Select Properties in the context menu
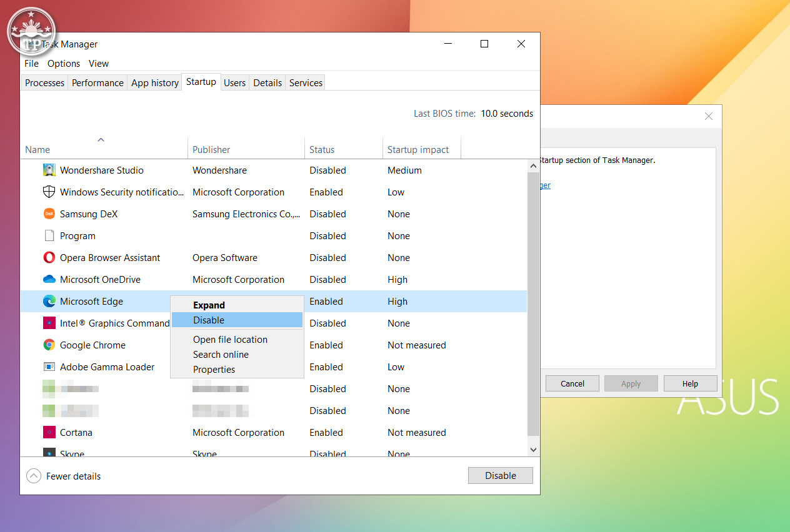 [x=237, y=369]
